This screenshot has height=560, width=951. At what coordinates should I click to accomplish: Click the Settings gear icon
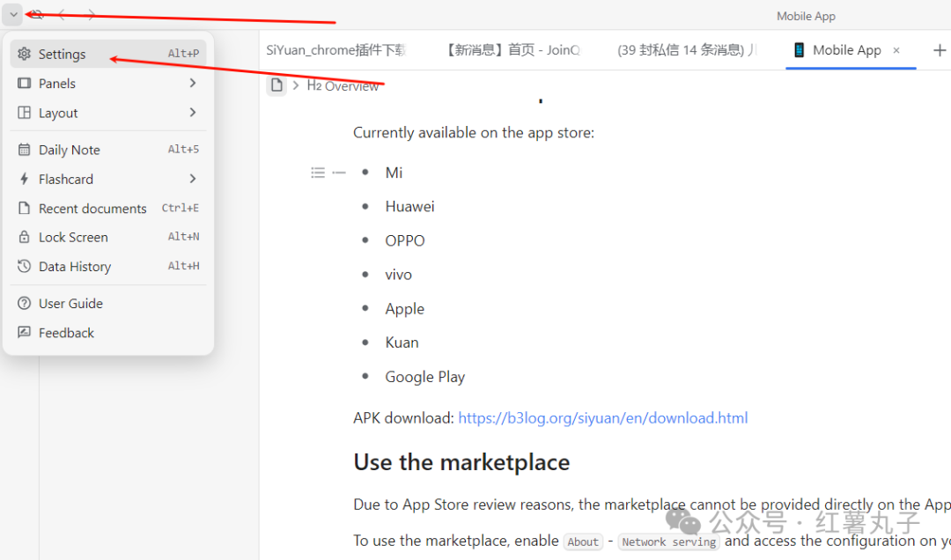click(x=25, y=54)
